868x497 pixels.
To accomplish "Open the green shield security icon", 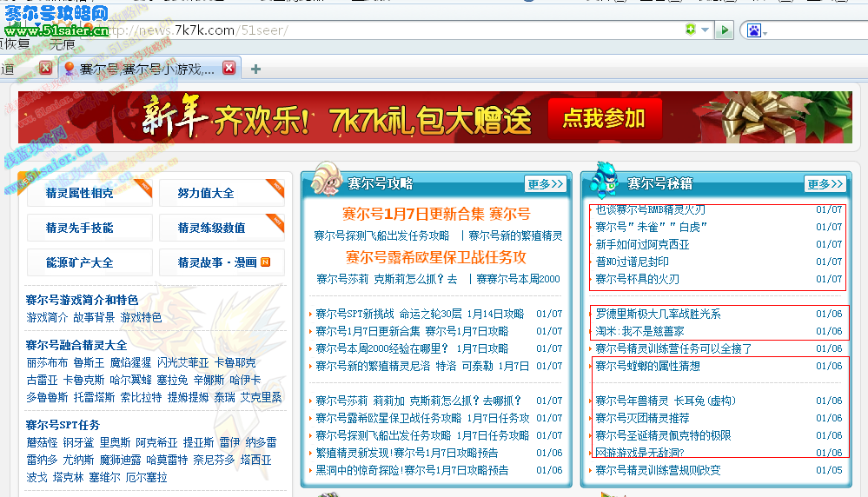I will [x=690, y=30].
